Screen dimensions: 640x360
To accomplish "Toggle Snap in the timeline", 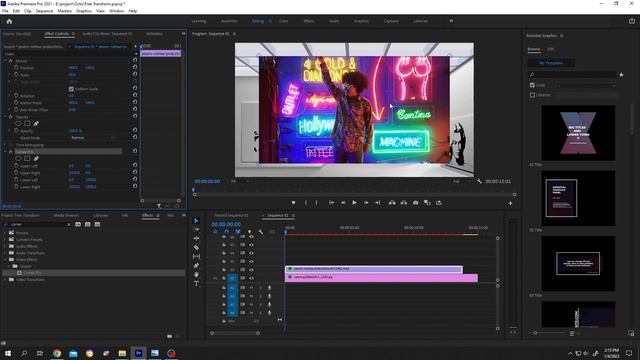I will click(227, 232).
